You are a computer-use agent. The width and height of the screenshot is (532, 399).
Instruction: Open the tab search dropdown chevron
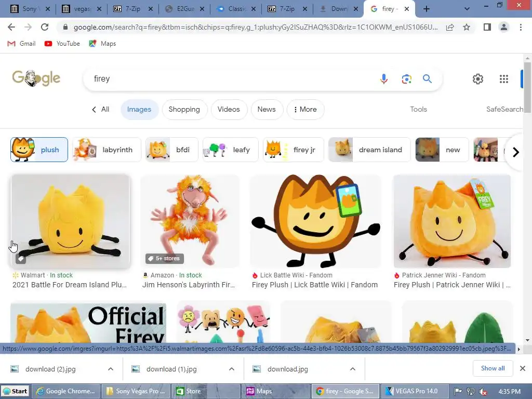click(467, 9)
